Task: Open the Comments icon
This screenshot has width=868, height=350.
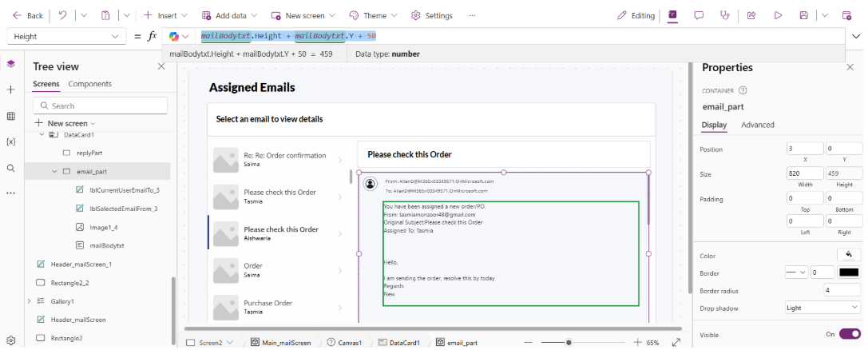Action: (x=699, y=15)
